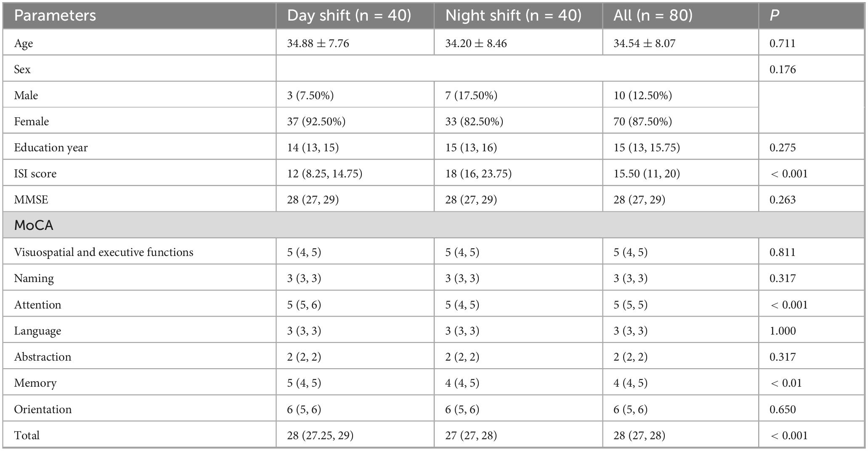This screenshot has height=451, width=868.
Task: Click the MoCA section header row
Action: (x=34, y=225)
